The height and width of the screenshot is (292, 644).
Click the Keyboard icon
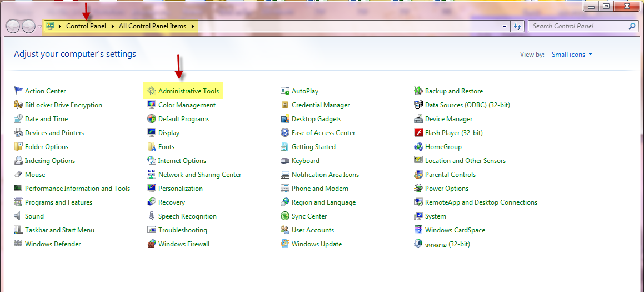click(285, 161)
